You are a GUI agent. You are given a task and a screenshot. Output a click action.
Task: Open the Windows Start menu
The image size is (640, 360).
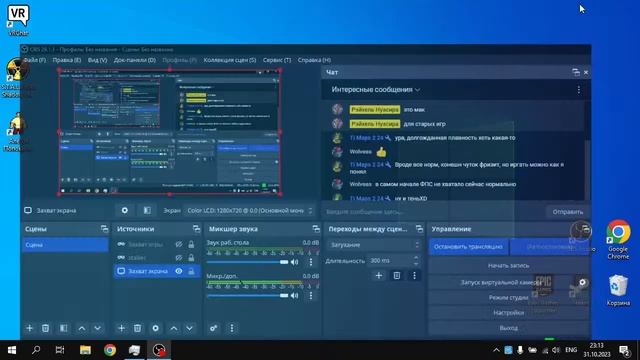(12, 350)
